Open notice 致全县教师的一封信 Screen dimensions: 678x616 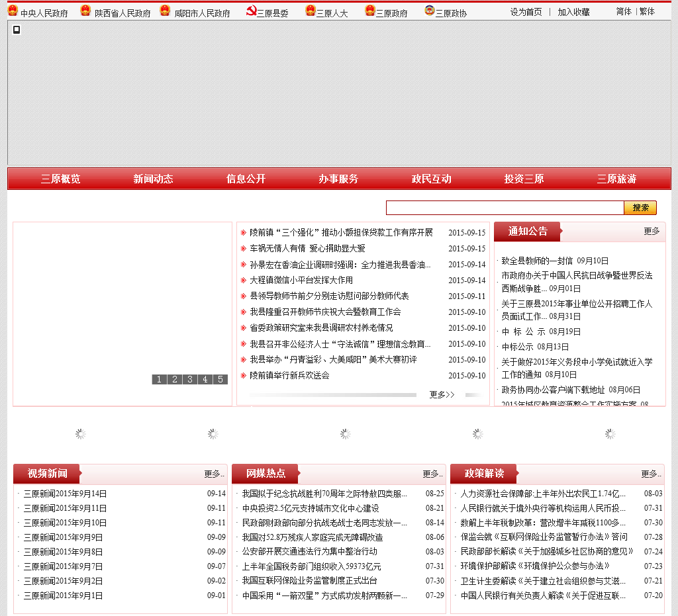pyautogui.click(x=536, y=261)
